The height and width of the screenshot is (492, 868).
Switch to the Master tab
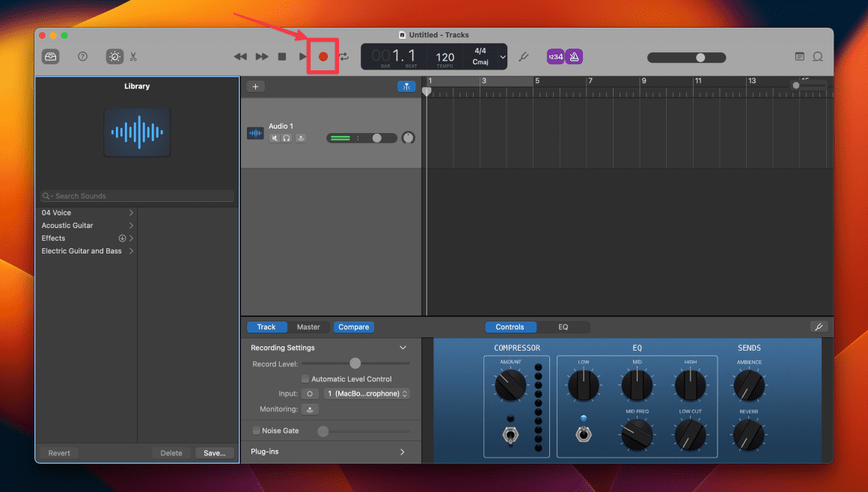point(309,327)
